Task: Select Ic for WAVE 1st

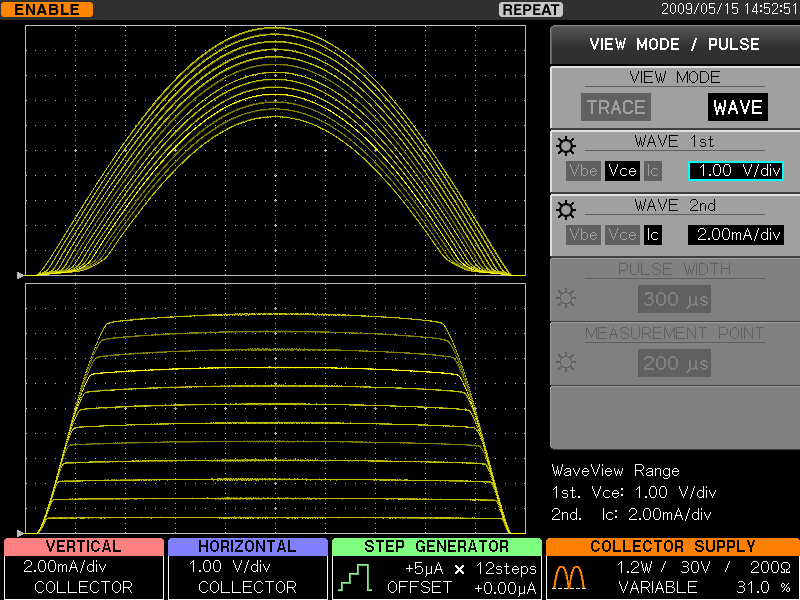Action: pyautogui.click(x=653, y=171)
